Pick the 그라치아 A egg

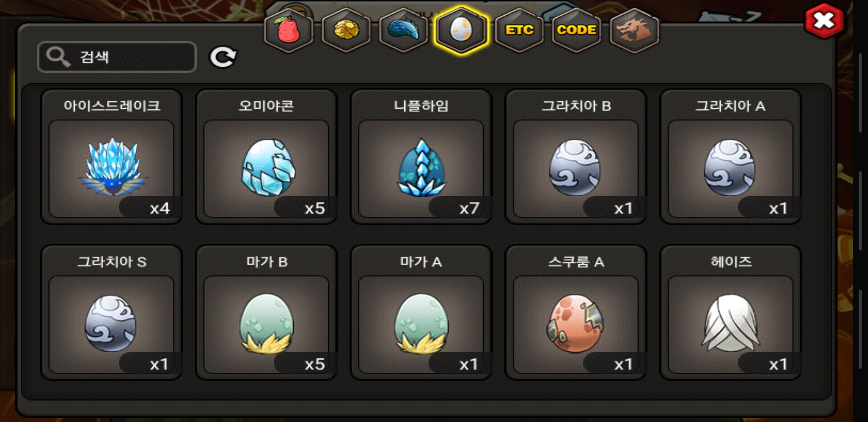(x=731, y=157)
